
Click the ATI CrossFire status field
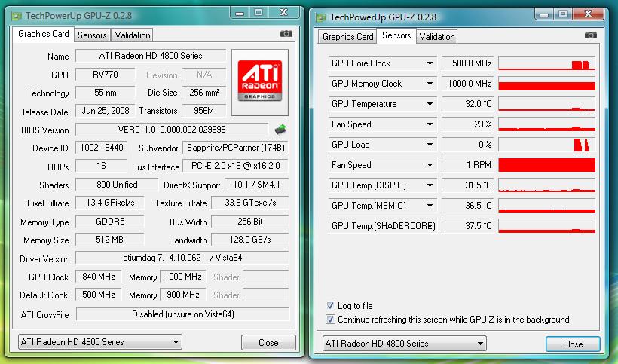tap(183, 314)
